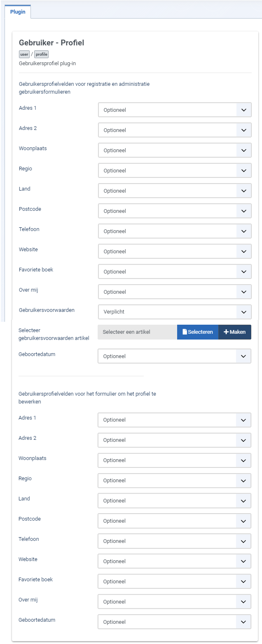262x644 pixels.
Task: Click the plus icon on Maken
Action: (x=226, y=332)
